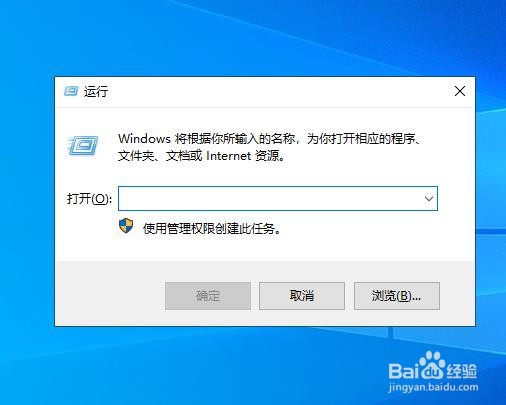Cancel the dialog with 取消
This screenshot has height=405, width=506.
pos(302,296)
